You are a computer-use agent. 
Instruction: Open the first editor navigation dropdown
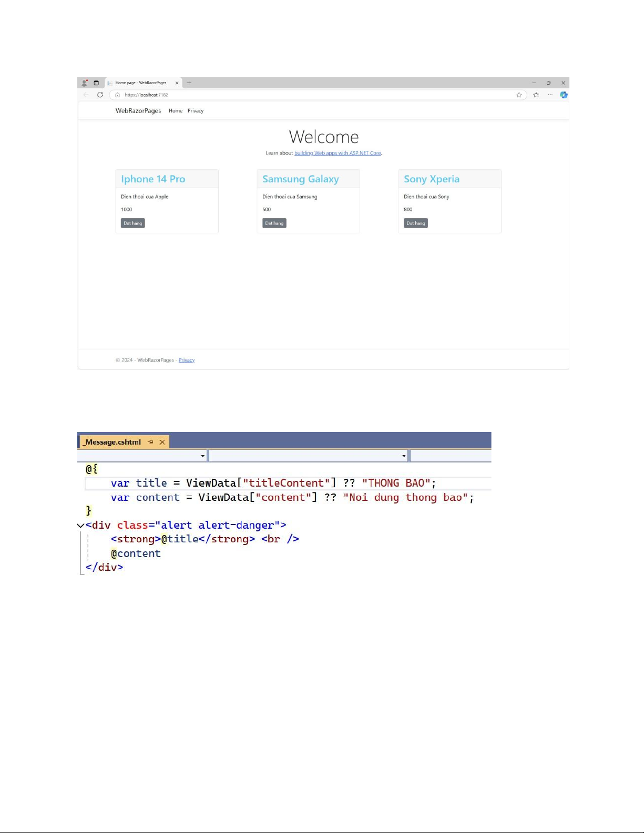(x=203, y=456)
